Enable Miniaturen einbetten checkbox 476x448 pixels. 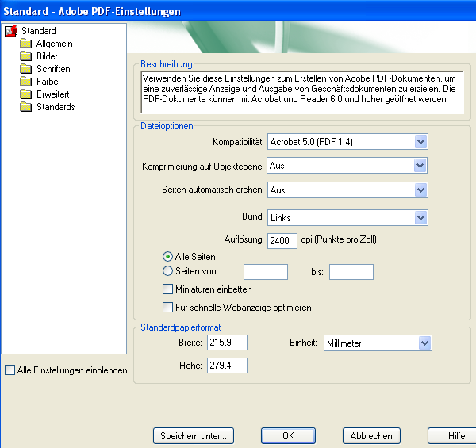coord(167,289)
